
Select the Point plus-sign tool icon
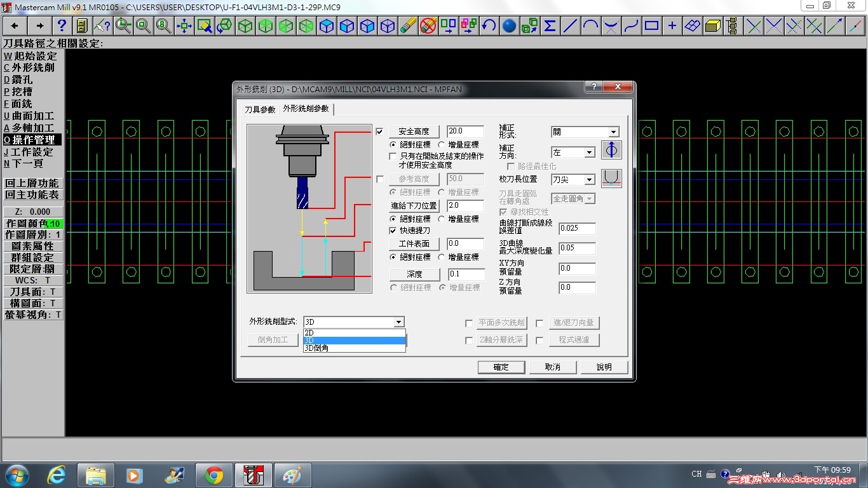click(672, 26)
